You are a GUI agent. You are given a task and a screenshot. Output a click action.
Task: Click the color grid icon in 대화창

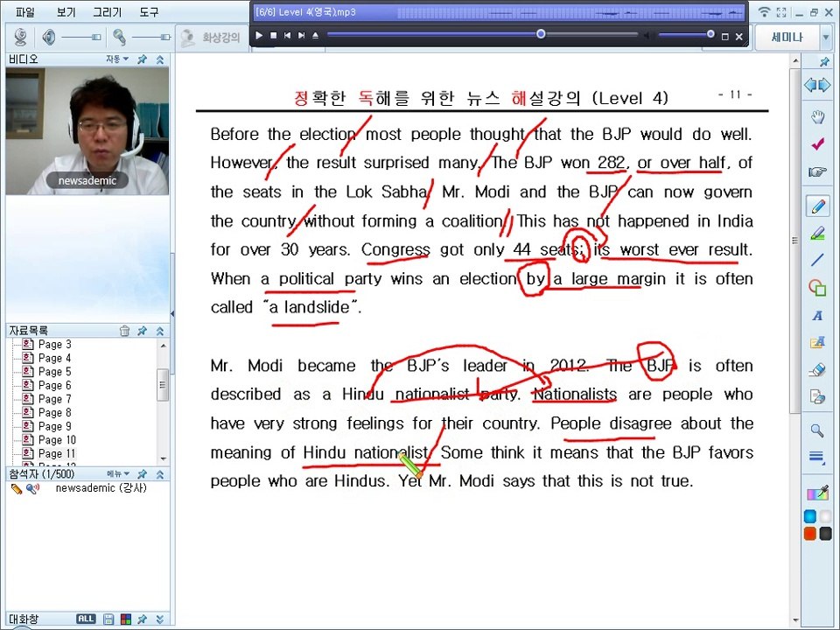[125, 619]
